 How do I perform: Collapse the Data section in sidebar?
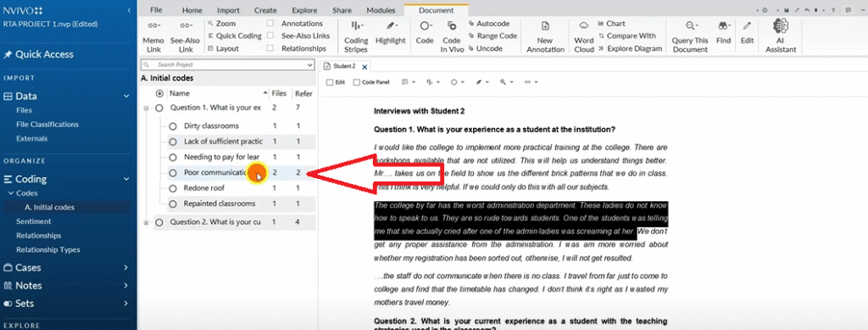[x=127, y=96]
